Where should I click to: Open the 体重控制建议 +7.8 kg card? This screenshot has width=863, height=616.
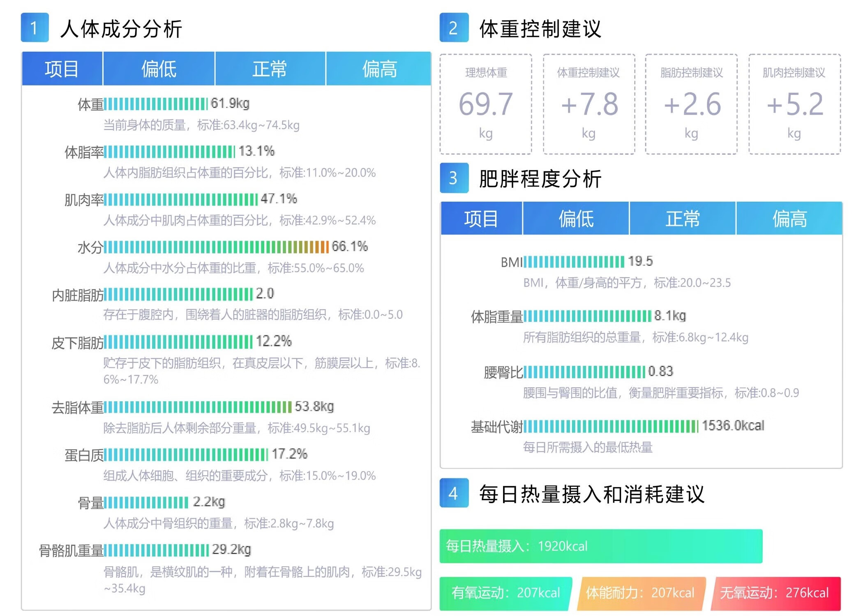pyautogui.click(x=589, y=104)
